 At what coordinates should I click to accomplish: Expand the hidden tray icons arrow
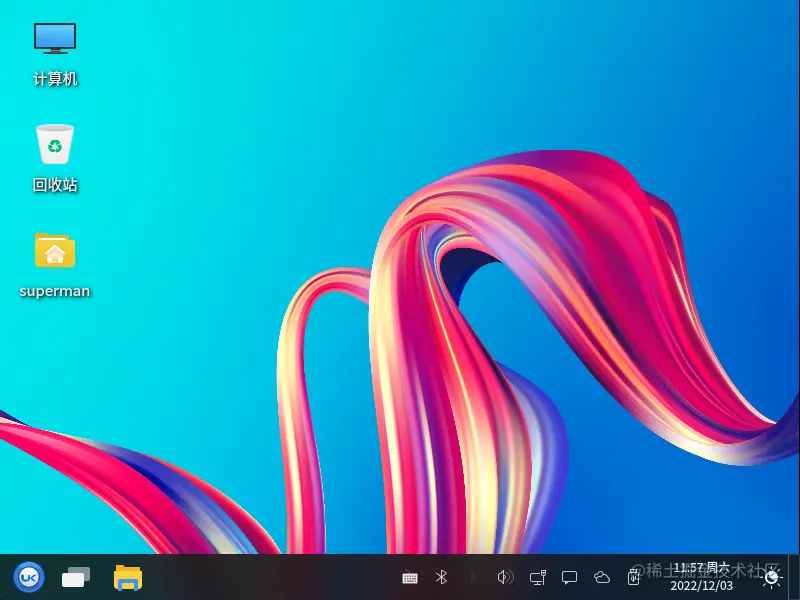(x=473, y=577)
